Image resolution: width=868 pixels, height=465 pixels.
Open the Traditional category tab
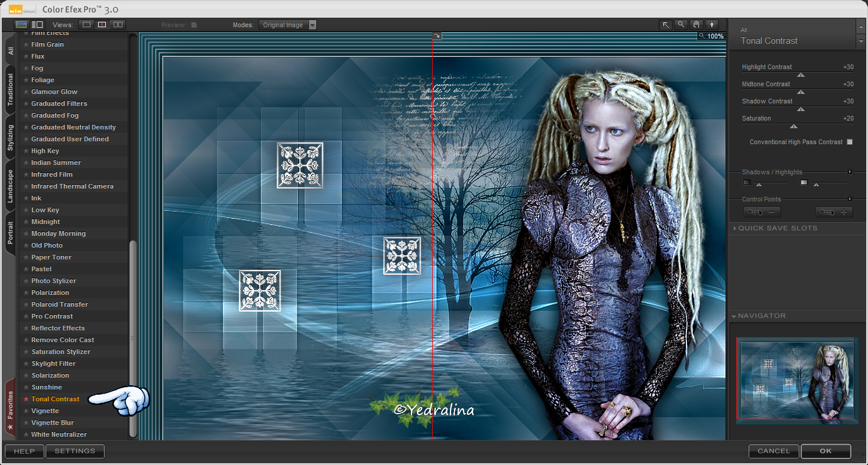10,90
